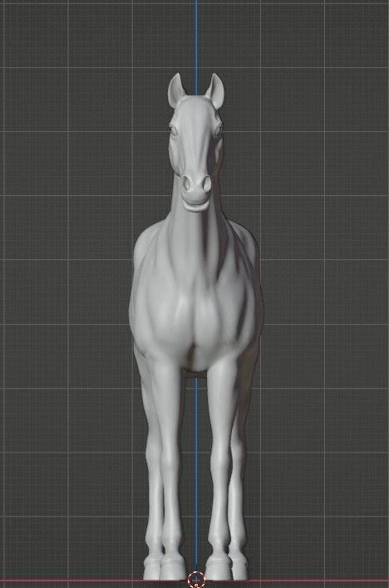The width and height of the screenshot is (389, 588).
Task: Select the orange object origin dot
Action: coord(196,585)
